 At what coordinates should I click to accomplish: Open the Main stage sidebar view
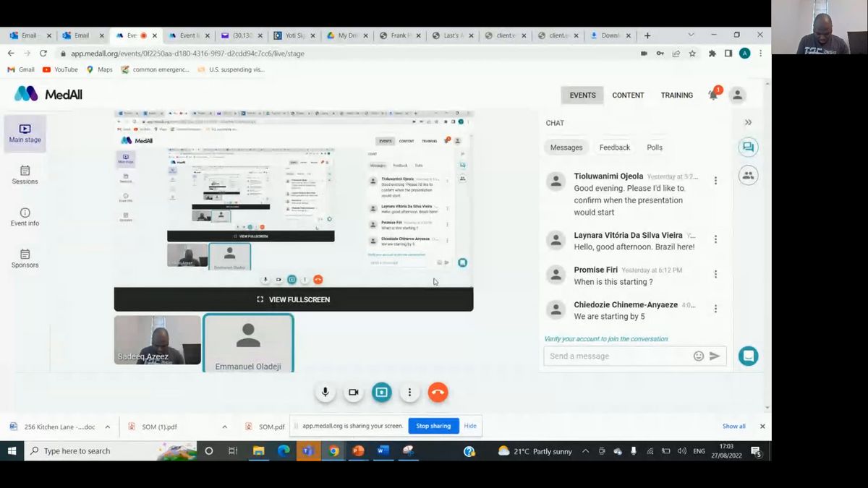click(25, 134)
